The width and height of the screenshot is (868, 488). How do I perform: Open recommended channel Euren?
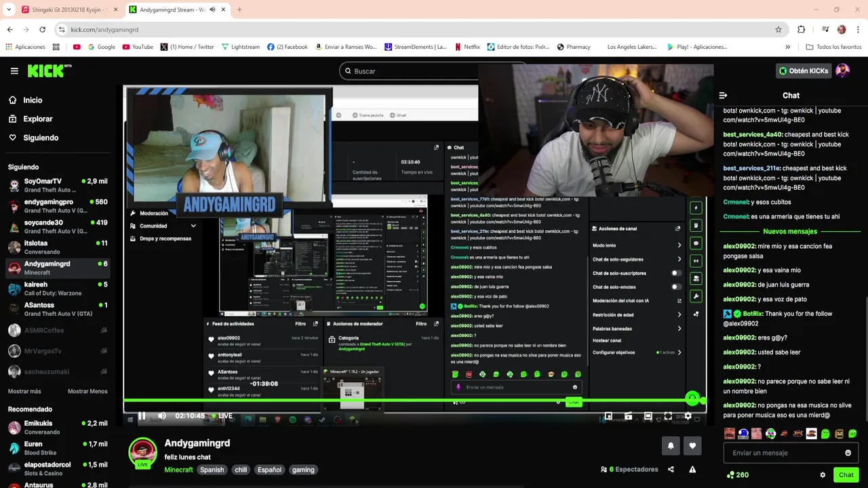coord(58,448)
